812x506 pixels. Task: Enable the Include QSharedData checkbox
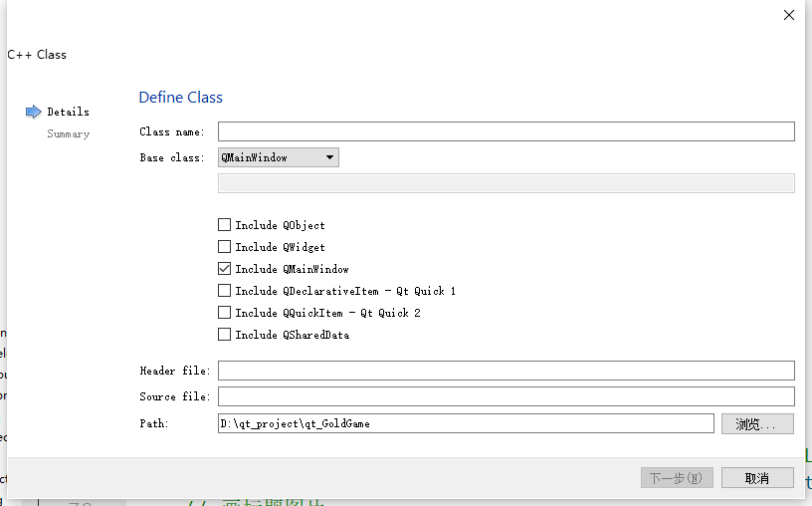click(x=224, y=335)
